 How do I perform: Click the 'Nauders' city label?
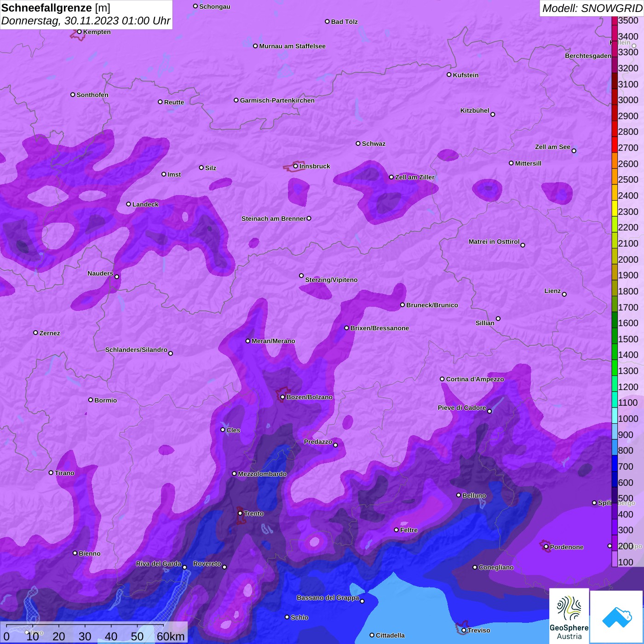[100, 274]
